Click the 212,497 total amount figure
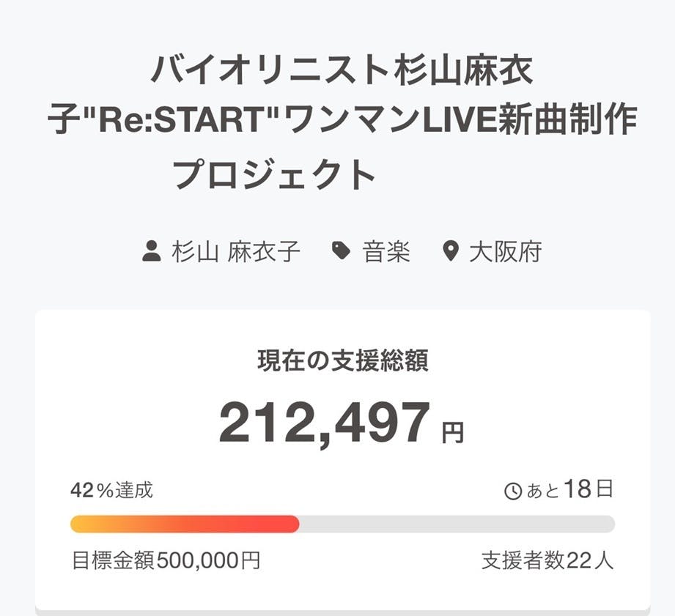 (325, 424)
